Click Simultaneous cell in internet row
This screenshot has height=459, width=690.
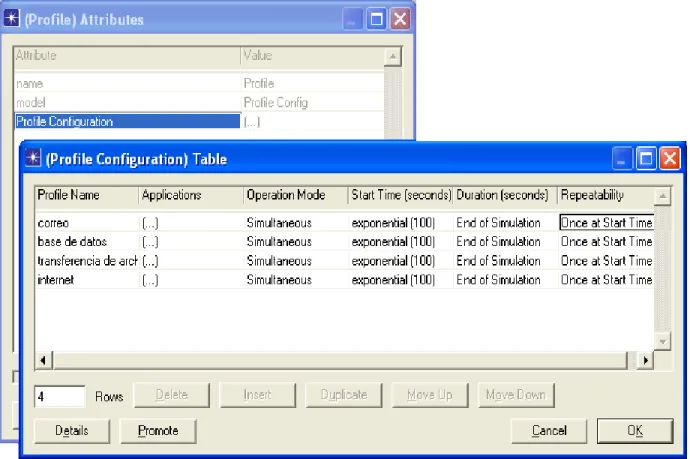[296, 280]
